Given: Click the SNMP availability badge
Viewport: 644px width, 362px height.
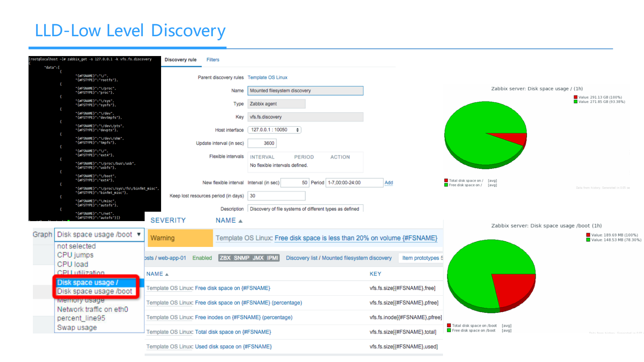Looking at the screenshot, I should pyautogui.click(x=241, y=258).
